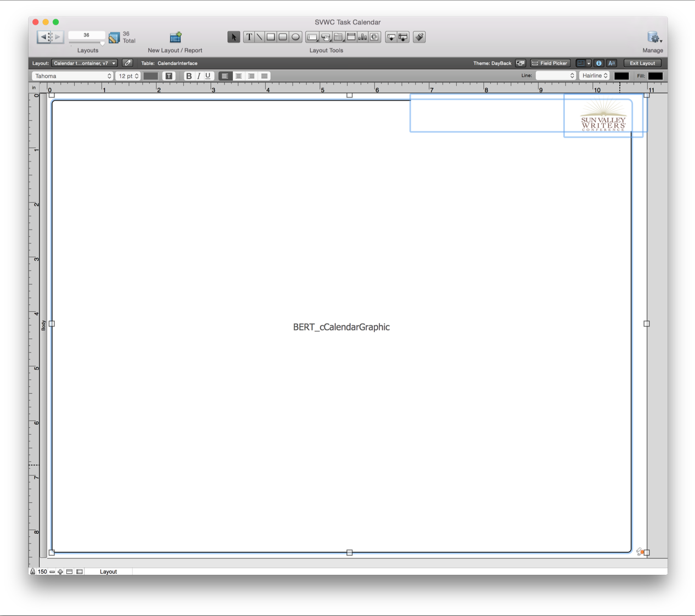Open the Tahoma font dropdown

72,76
